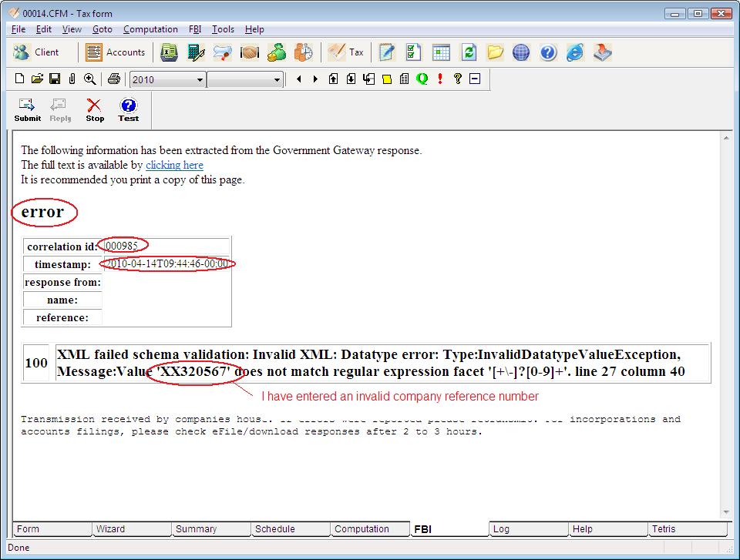Image resolution: width=740 pixels, height=560 pixels.
Task: Click the Internet Explorer icon
Action: [x=575, y=52]
